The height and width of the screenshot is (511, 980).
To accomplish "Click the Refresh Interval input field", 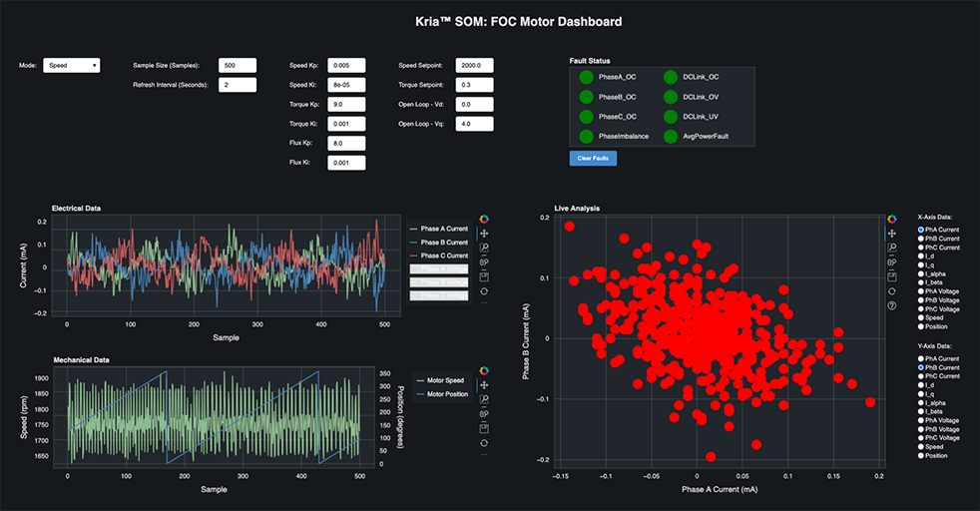I will click(x=238, y=85).
